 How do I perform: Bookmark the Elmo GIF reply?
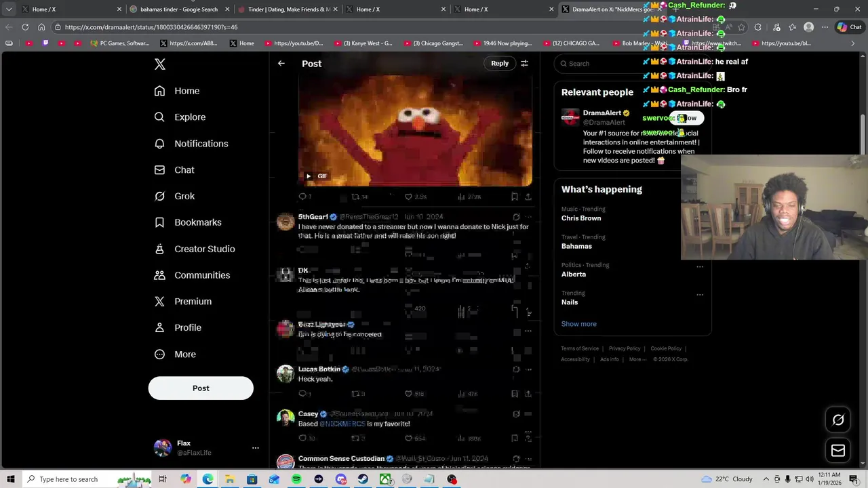[x=515, y=197]
